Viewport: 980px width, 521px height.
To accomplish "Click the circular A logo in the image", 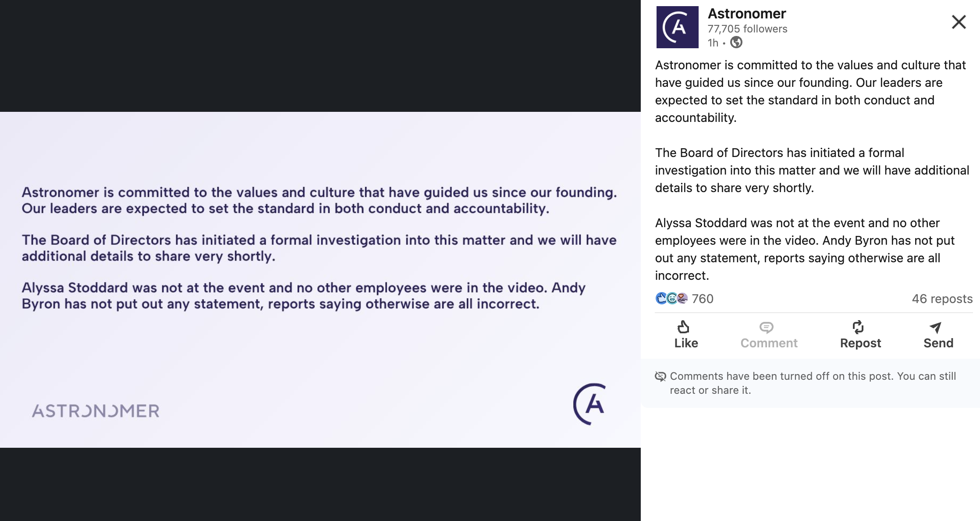I will 590,404.
